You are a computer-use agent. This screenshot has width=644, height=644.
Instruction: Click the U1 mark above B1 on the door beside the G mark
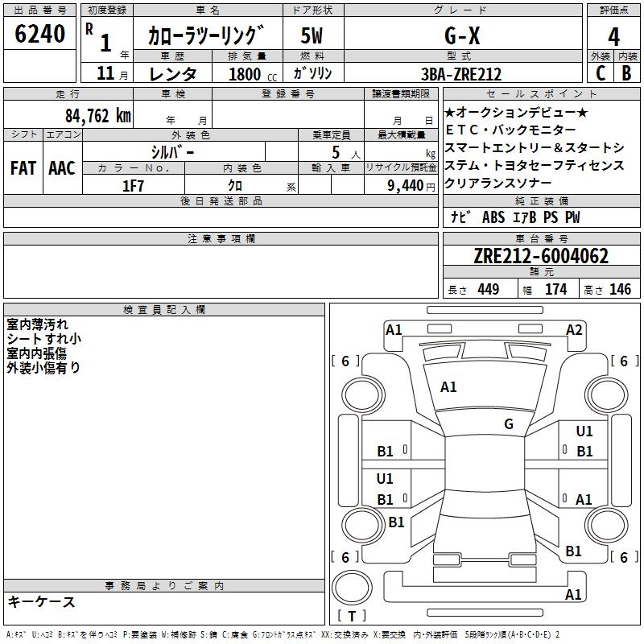coord(584,431)
